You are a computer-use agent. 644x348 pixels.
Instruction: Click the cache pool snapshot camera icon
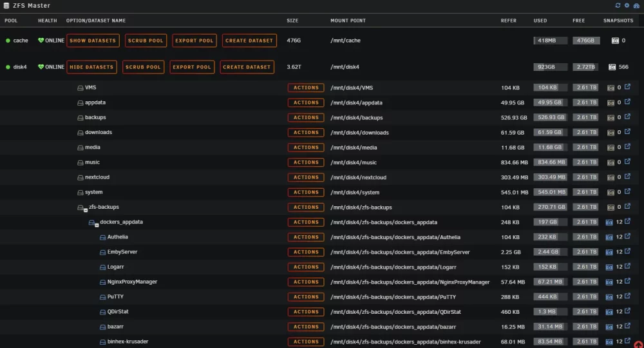(615, 41)
